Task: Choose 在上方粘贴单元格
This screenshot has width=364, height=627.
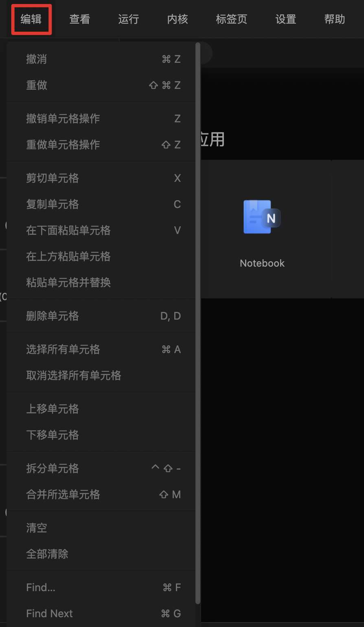Action: coord(101,256)
